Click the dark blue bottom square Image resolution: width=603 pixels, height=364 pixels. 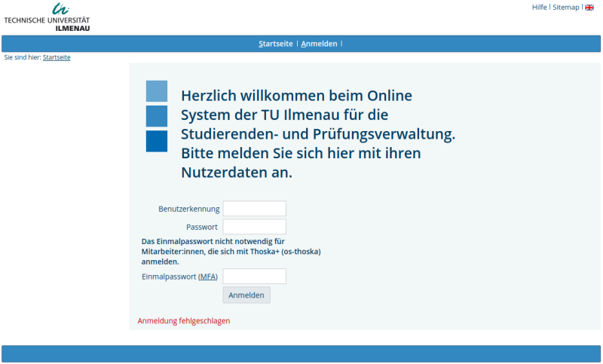[x=157, y=141]
